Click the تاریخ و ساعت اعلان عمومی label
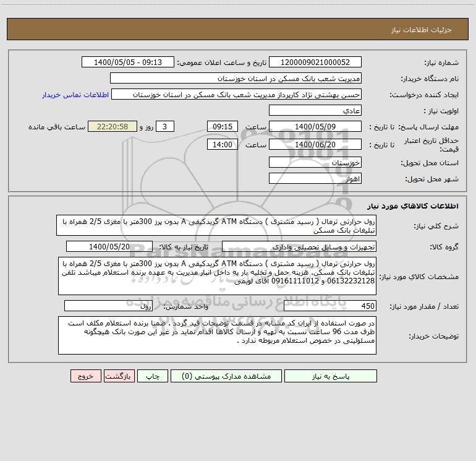The height and width of the screenshot is (461, 476). pyautogui.click(x=222, y=62)
